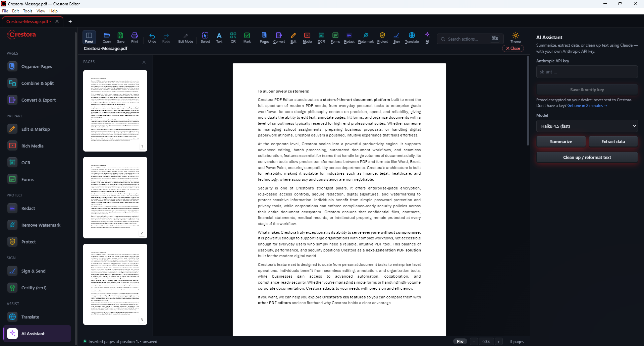Open the File menu
This screenshot has width=644, height=346.
click(5, 11)
